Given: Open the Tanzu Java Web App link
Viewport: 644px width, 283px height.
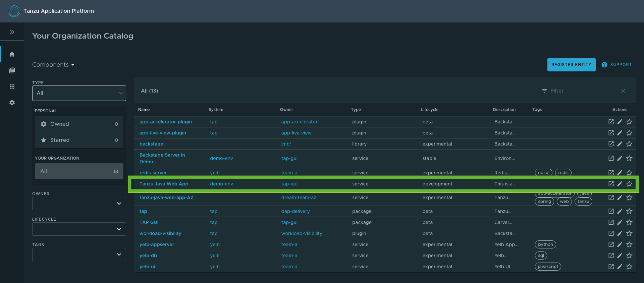Looking at the screenshot, I should [x=164, y=184].
